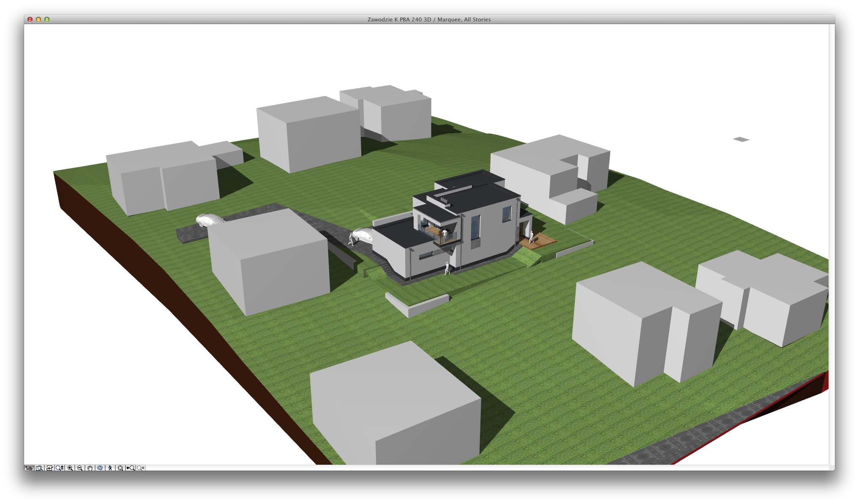Activate the Orbit tool
859x504 pixels.
100,468
